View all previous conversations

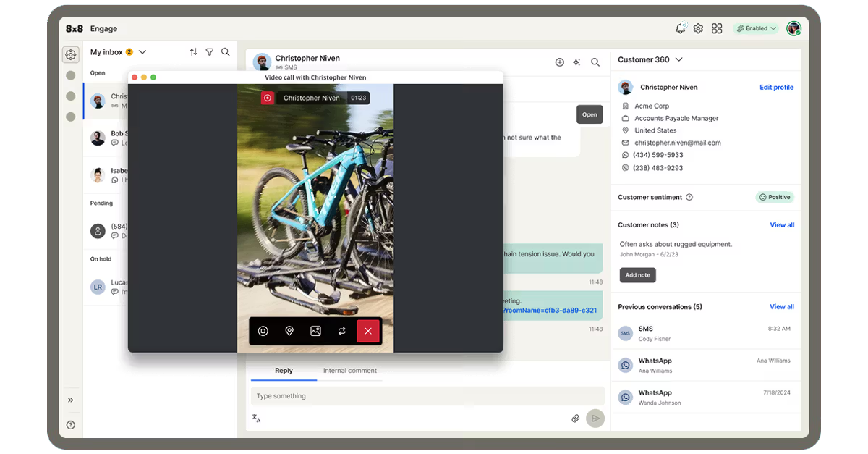[782, 307]
